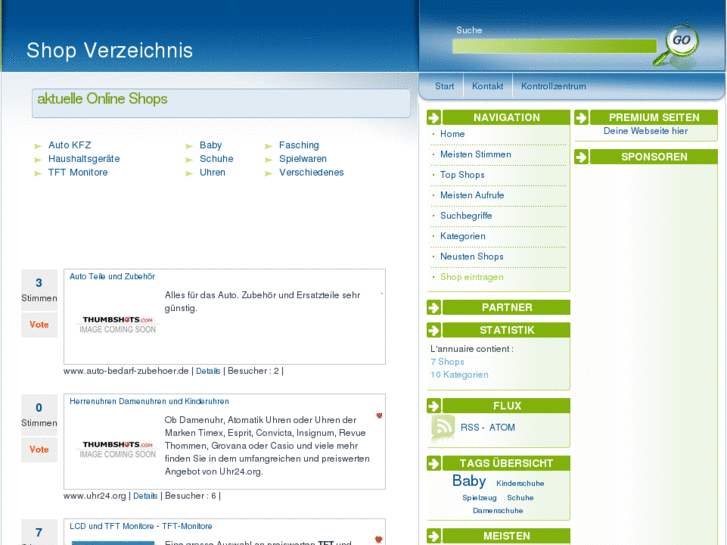Image resolution: width=727 pixels, height=545 pixels.
Task: Open Details for www.uhr24.org
Action: pos(145,496)
